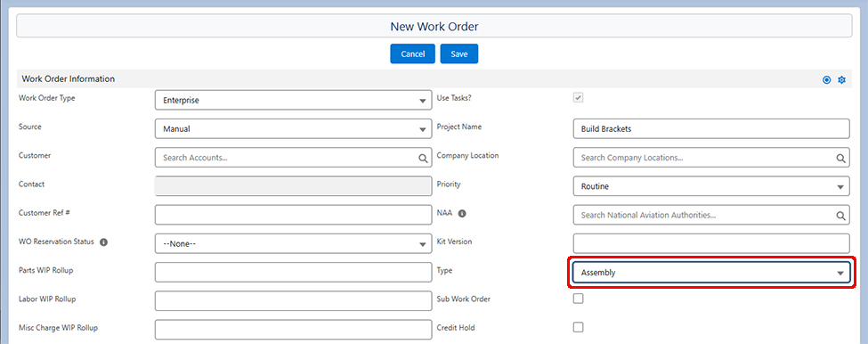The image size is (868, 344).
Task: Enable the Sub Work Order checkbox
Action: point(578,299)
